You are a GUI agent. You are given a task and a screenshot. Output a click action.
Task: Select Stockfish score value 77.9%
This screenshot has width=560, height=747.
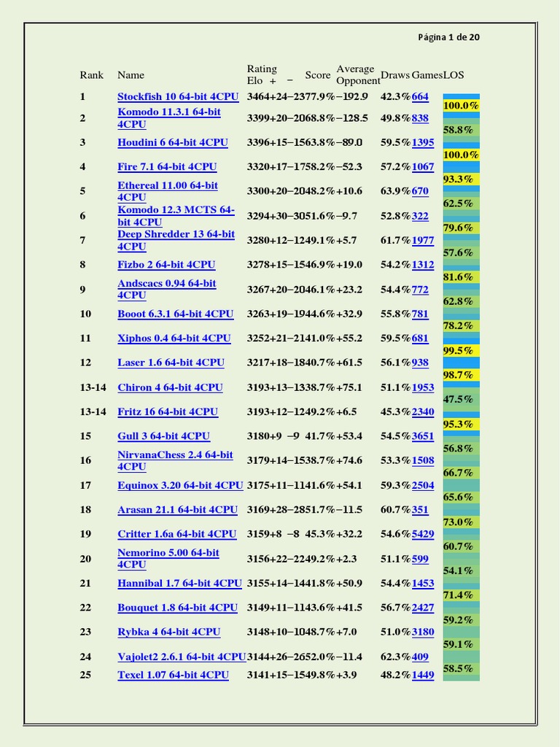[x=320, y=97]
